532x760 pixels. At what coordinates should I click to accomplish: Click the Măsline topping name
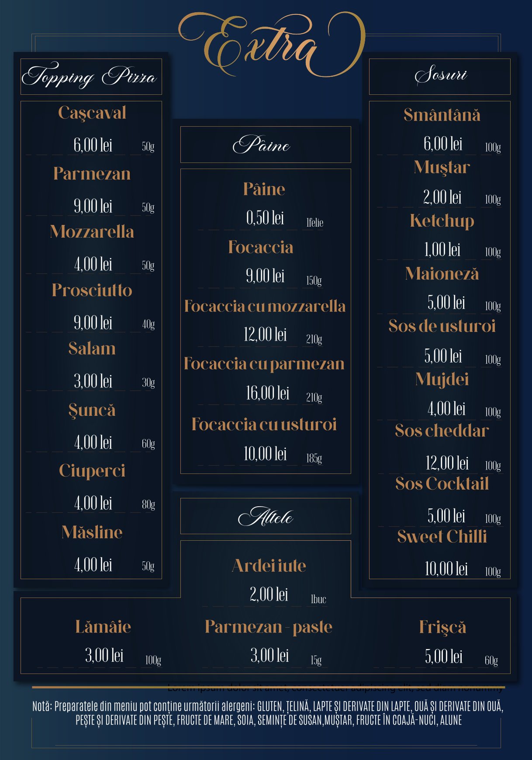[x=92, y=532]
